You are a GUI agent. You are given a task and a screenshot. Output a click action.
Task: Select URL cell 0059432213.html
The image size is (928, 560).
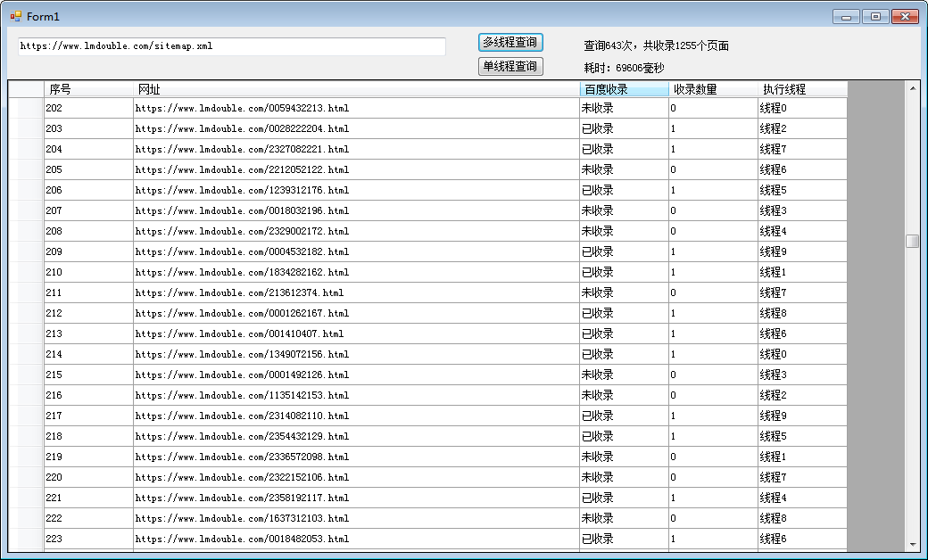point(356,108)
